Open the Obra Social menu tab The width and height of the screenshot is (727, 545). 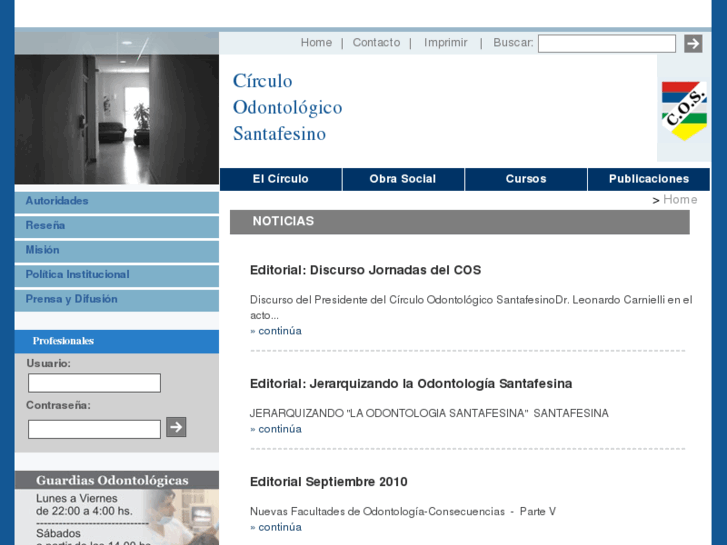click(x=403, y=180)
